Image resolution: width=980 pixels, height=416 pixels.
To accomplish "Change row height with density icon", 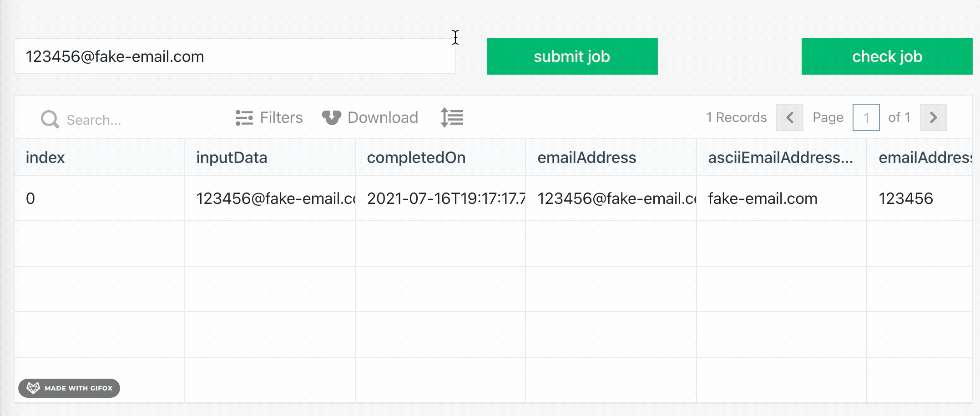I will (x=452, y=117).
